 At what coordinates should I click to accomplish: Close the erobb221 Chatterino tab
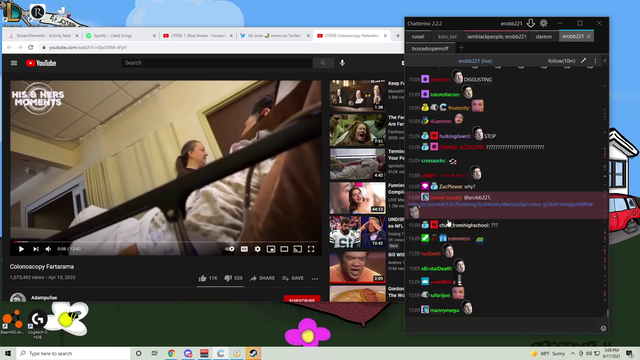click(x=589, y=36)
